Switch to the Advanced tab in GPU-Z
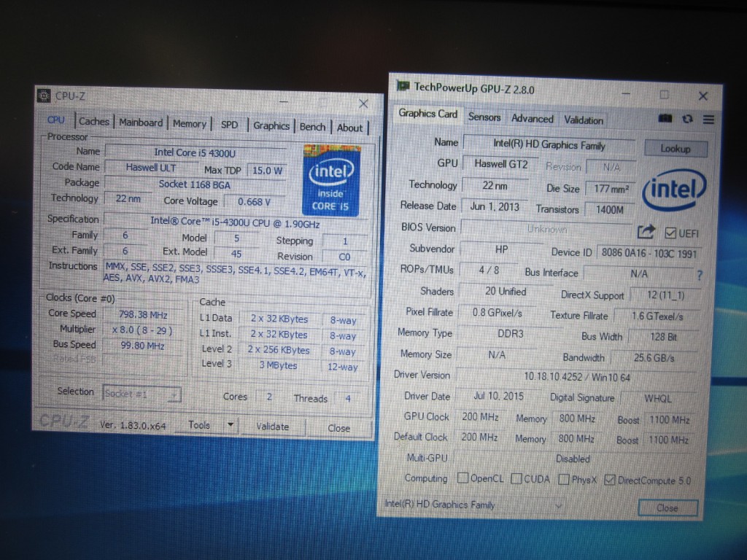This screenshot has width=747, height=560. [x=532, y=119]
